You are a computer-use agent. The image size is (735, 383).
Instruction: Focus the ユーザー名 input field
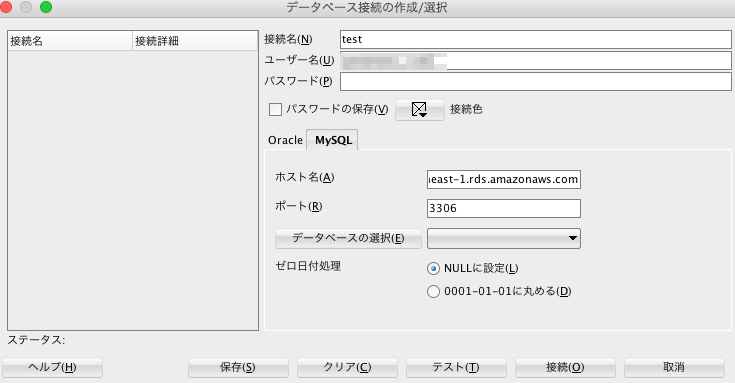pos(535,60)
